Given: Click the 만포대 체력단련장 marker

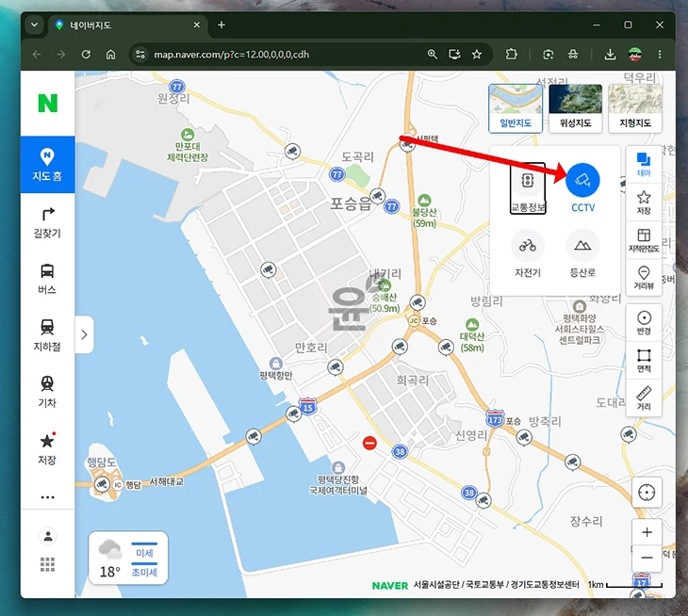Looking at the screenshot, I should click(x=188, y=135).
